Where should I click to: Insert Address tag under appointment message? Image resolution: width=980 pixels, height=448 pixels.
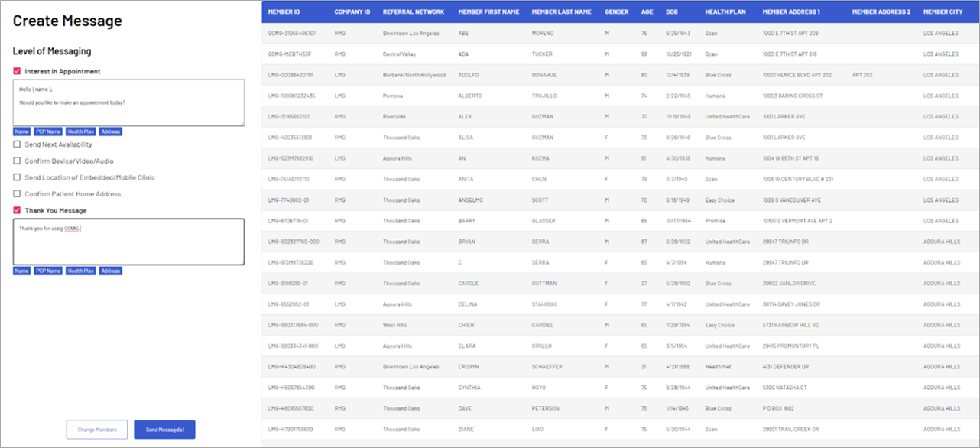click(x=110, y=131)
